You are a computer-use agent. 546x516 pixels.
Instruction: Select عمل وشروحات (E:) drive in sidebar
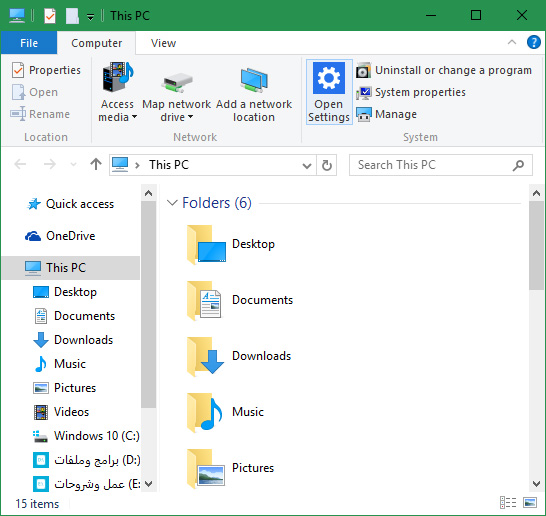86,484
